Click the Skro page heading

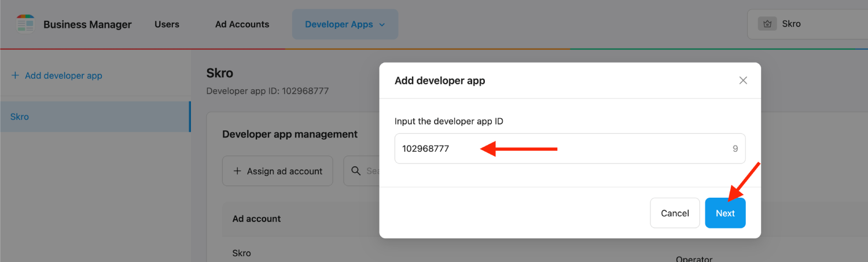(x=220, y=74)
